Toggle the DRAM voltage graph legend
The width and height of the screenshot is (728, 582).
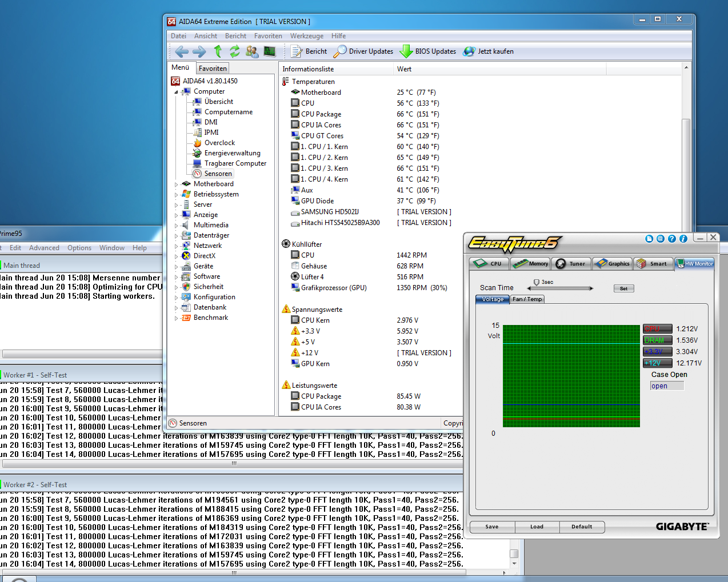[657, 340]
